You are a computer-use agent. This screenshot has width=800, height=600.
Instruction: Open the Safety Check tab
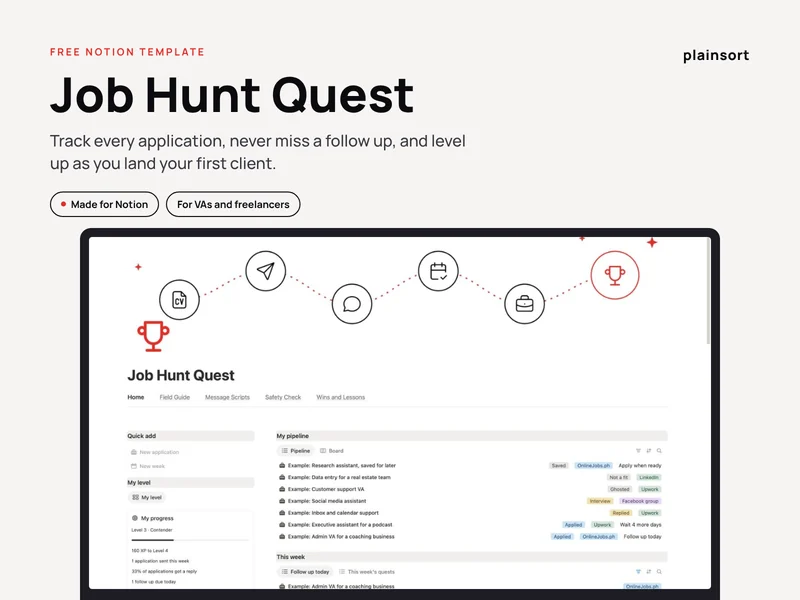[283, 397]
